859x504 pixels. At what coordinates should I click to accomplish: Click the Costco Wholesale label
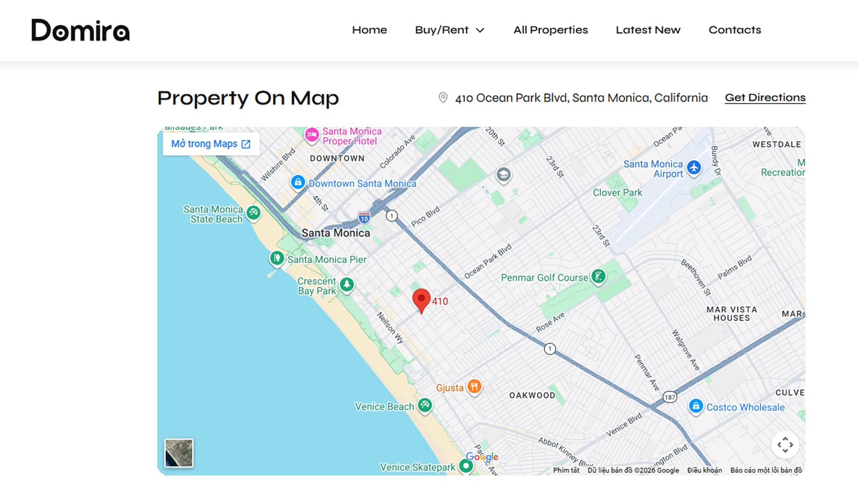tap(745, 408)
